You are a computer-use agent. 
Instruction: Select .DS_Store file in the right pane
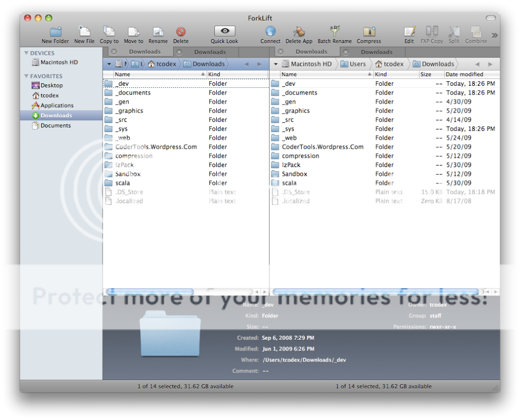tap(385, 192)
